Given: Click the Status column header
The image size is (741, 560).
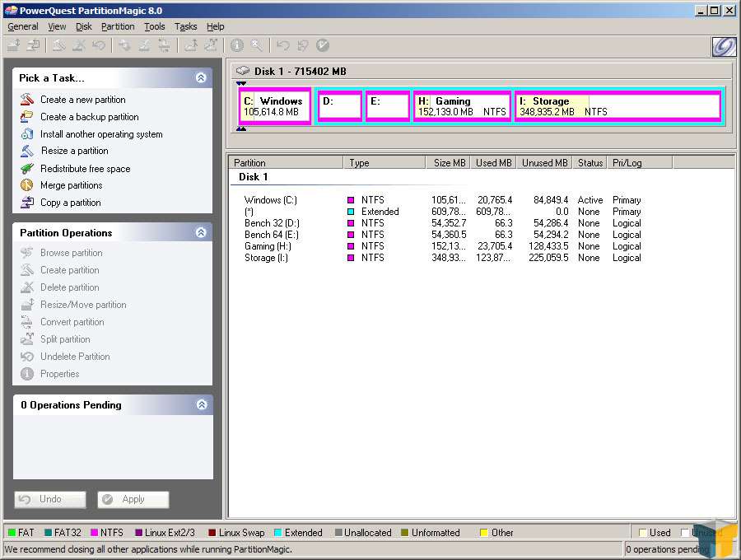Looking at the screenshot, I should click(x=590, y=162).
